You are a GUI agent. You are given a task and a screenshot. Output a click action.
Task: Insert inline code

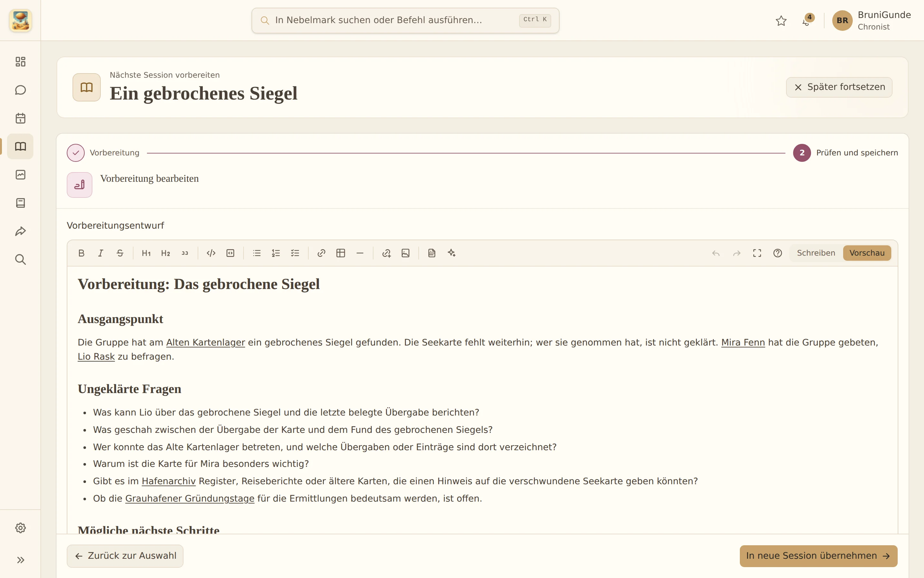(211, 253)
